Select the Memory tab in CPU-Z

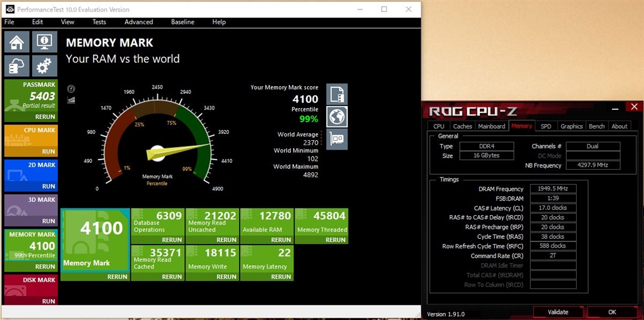pyautogui.click(x=521, y=126)
